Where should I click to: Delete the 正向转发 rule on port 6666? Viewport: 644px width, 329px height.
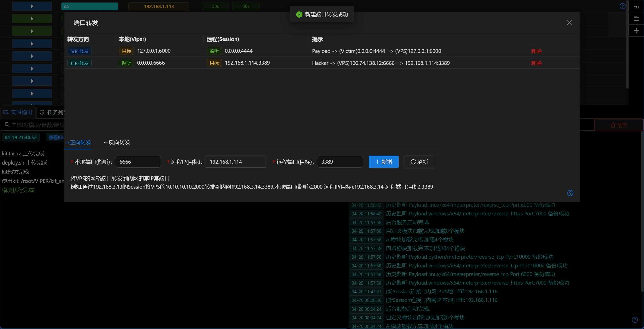(536, 63)
